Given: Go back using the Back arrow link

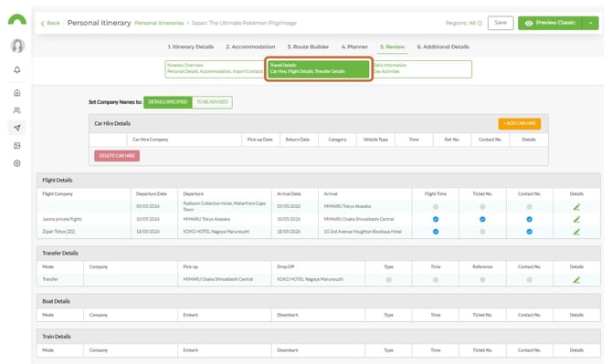Looking at the screenshot, I should tap(50, 23).
